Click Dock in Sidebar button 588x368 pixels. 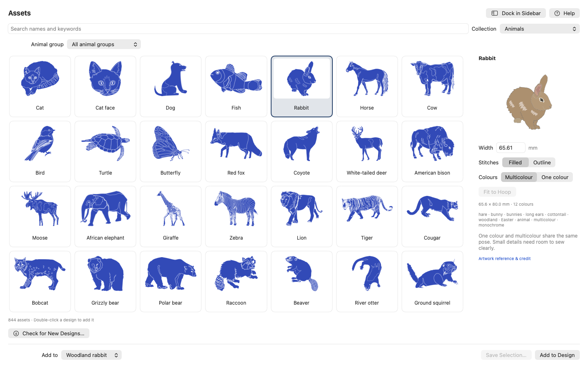pos(516,13)
